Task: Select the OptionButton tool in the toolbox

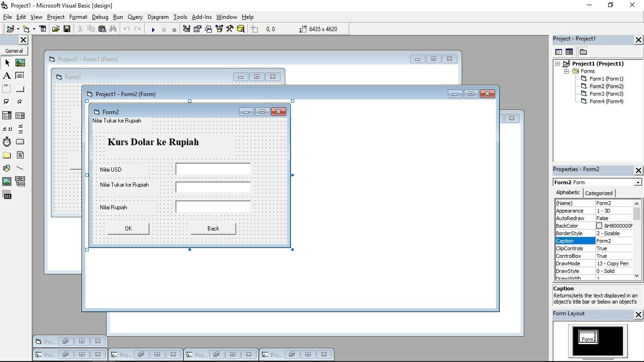Action: [20, 102]
